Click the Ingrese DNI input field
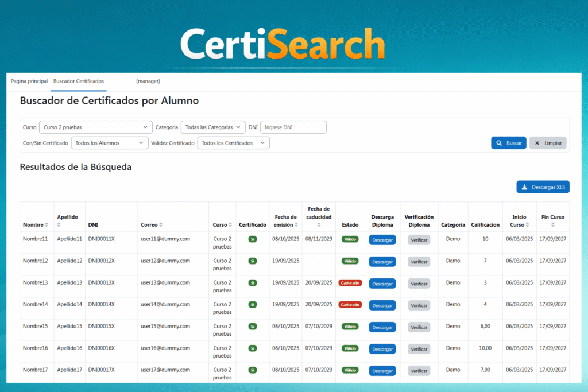The height and width of the screenshot is (392, 588). click(x=293, y=127)
